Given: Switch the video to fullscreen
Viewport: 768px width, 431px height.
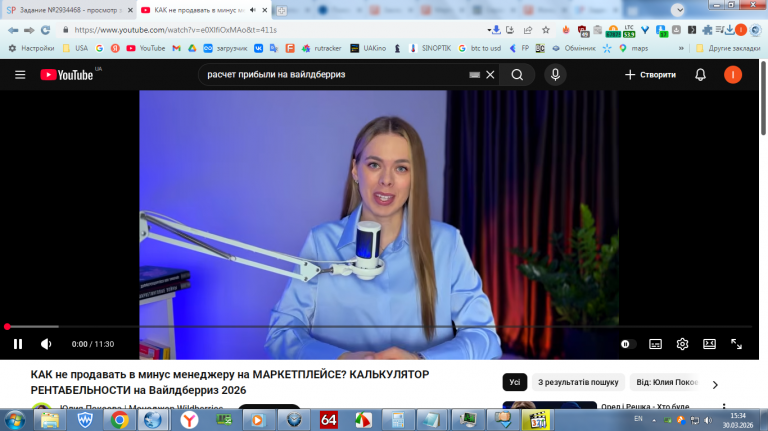Looking at the screenshot, I should tap(736, 344).
